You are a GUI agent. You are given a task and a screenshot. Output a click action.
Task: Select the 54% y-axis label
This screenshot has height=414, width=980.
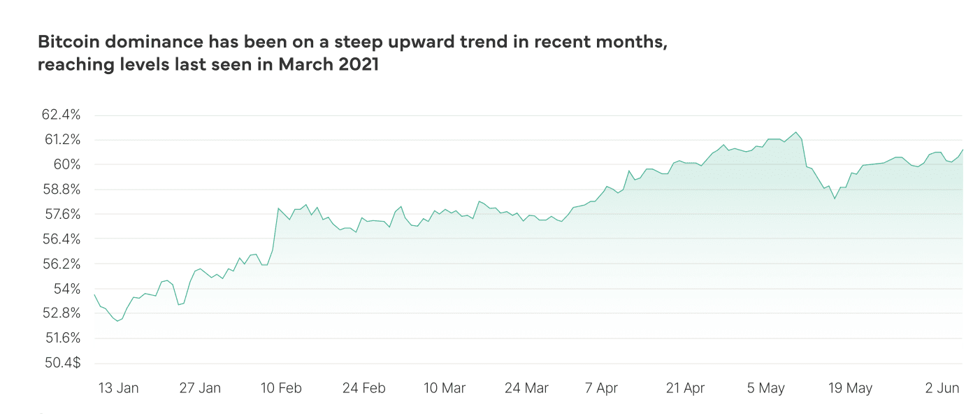69,289
